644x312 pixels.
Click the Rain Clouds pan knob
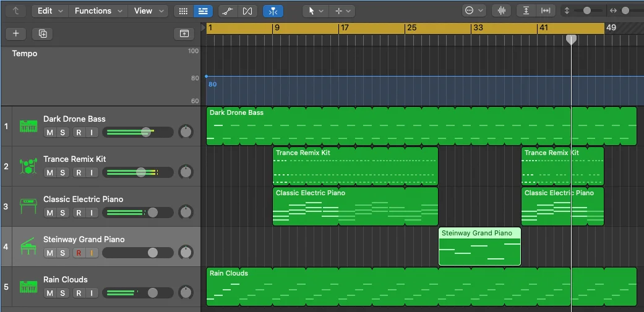coord(186,293)
